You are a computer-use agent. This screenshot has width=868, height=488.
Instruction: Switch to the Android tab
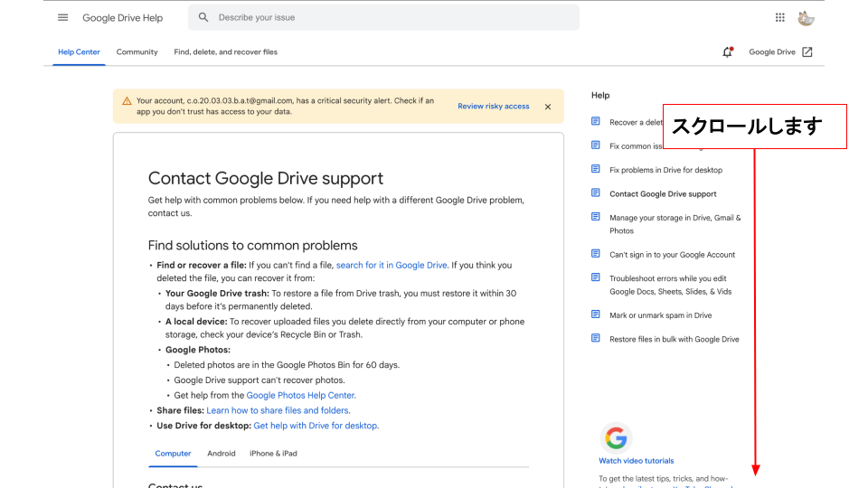pyautogui.click(x=221, y=454)
